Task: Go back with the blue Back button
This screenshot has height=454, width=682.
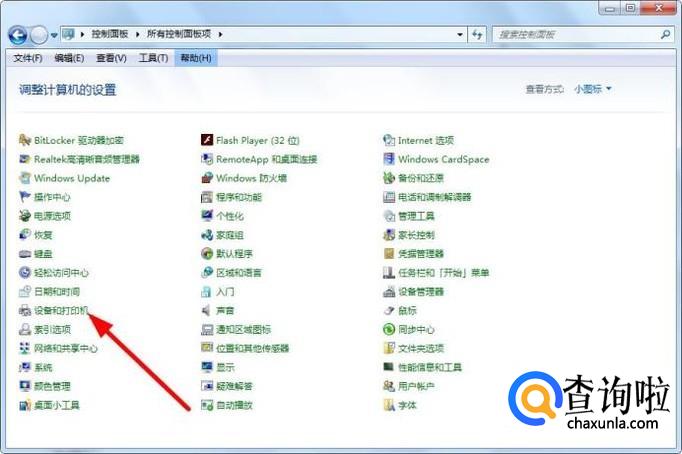Action: click(x=18, y=35)
